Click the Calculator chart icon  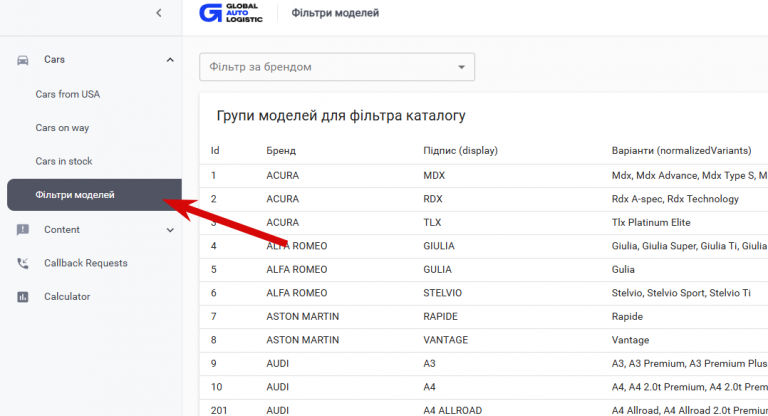pyautogui.click(x=23, y=297)
